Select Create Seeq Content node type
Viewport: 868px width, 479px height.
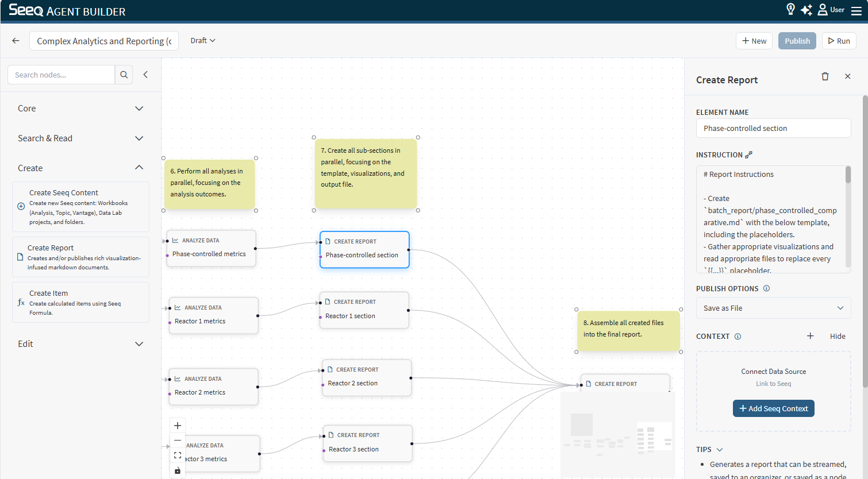(x=80, y=207)
